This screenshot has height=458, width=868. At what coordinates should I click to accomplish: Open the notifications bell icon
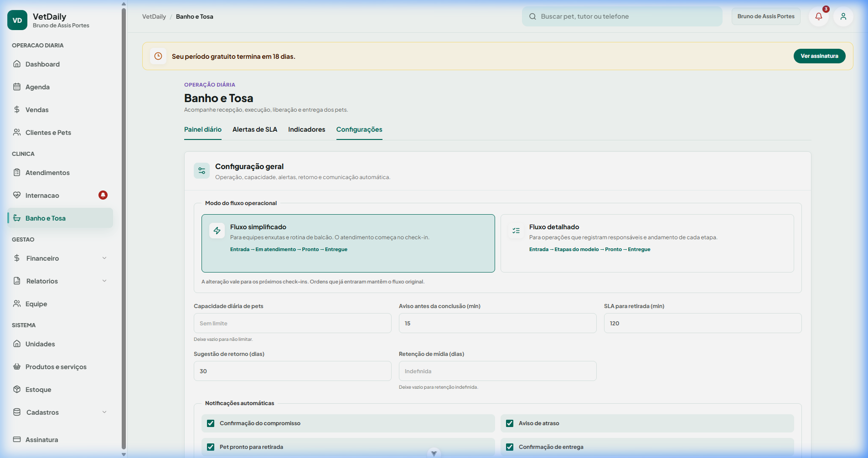point(819,16)
